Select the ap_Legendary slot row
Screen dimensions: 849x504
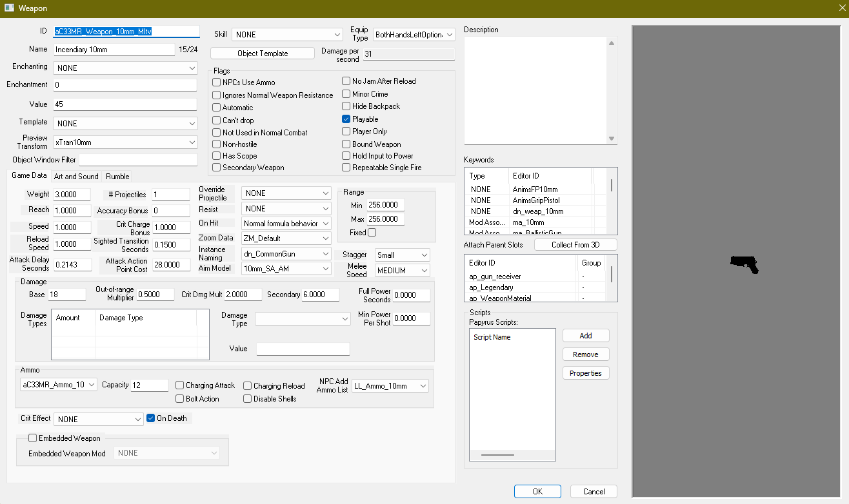tap(537, 287)
